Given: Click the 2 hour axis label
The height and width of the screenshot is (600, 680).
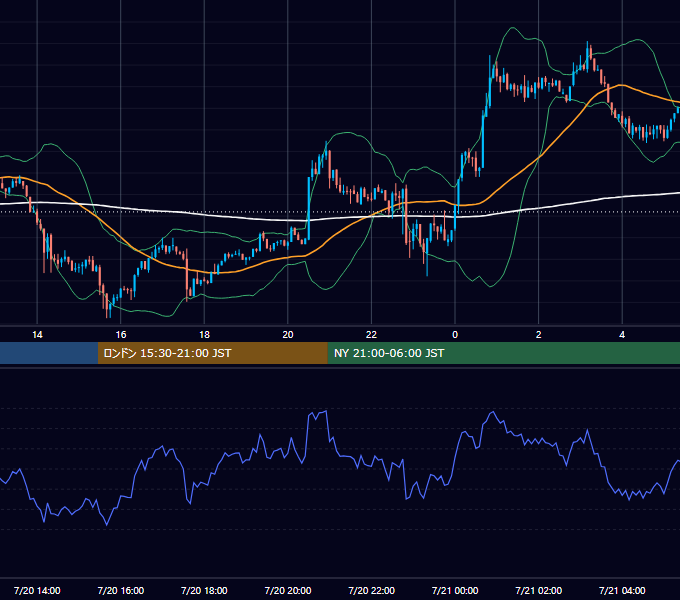Looking at the screenshot, I should pyautogui.click(x=539, y=335).
